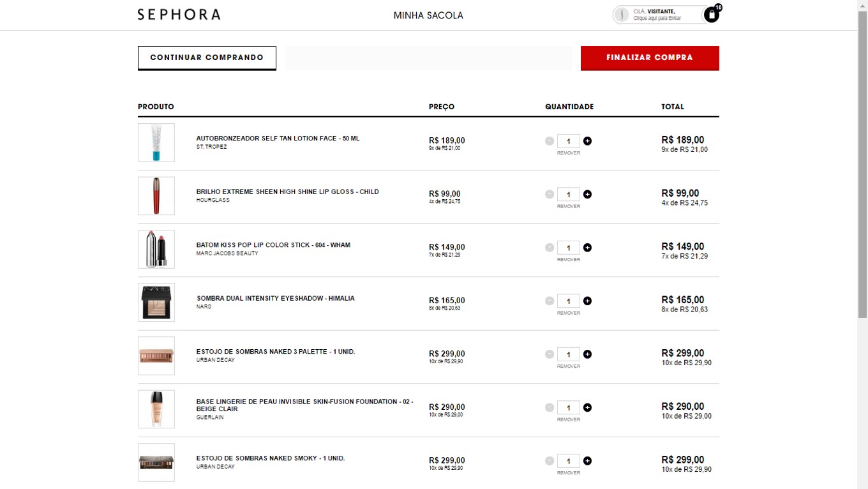Increase quantity of Brilho Extreme Sheen lip gloss
The width and height of the screenshot is (868, 489).
tap(587, 194)
